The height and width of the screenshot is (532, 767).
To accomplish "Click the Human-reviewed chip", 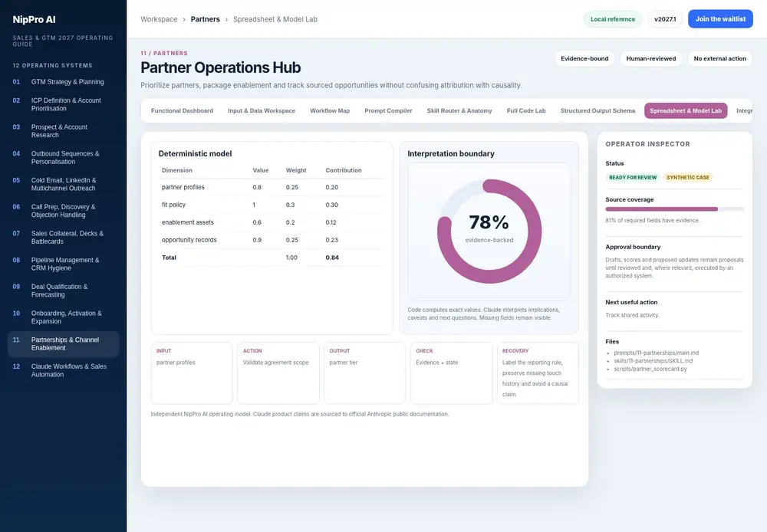I will click(651, 59).
